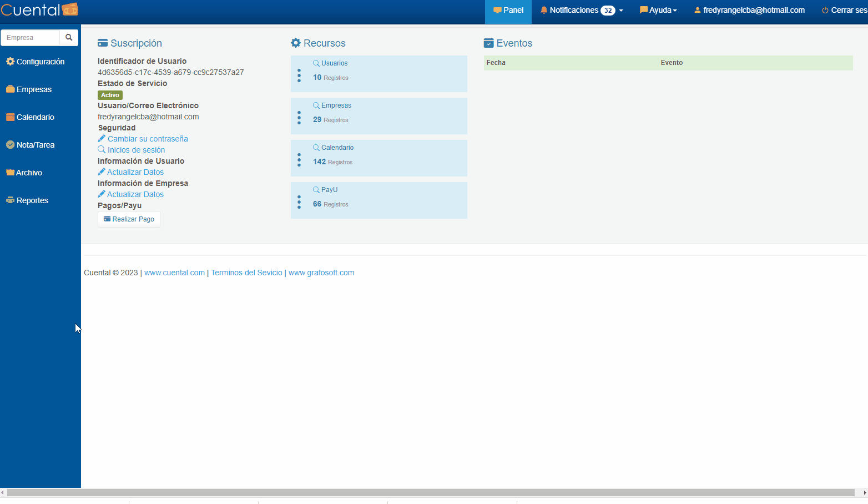Click the magnifier icon next to Usuarios
Image resolution: width=868 pixels, height=504 pixels.
[316, 63]
